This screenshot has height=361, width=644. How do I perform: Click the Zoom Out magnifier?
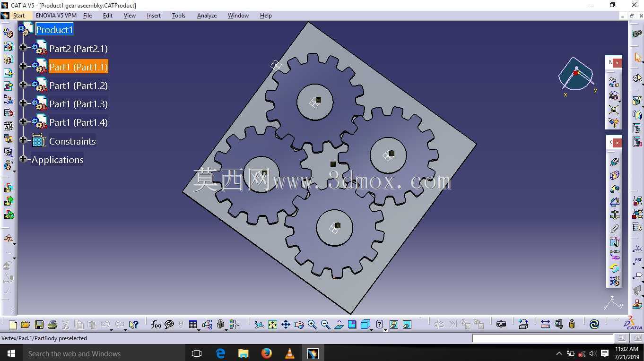tap(325, 325)
